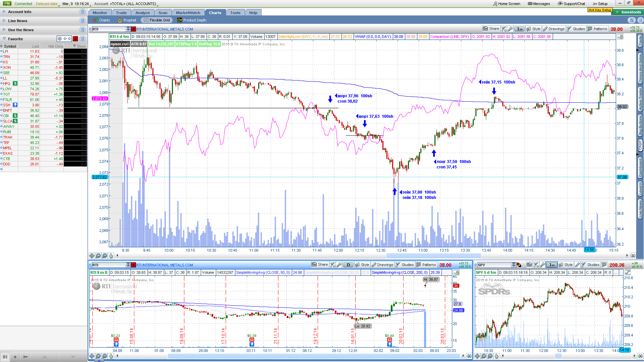Click the blue news badge next to SSH
The image size is (644, 362).
click(x=15, y=105)
